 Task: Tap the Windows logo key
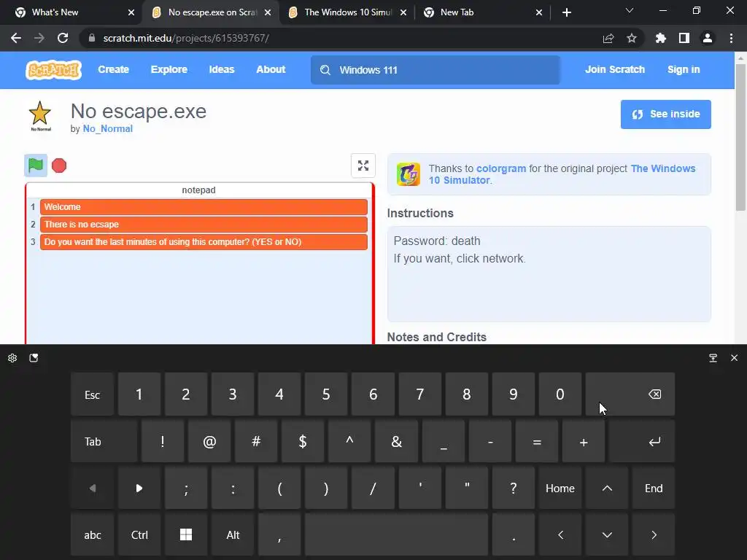pos(186,534)
